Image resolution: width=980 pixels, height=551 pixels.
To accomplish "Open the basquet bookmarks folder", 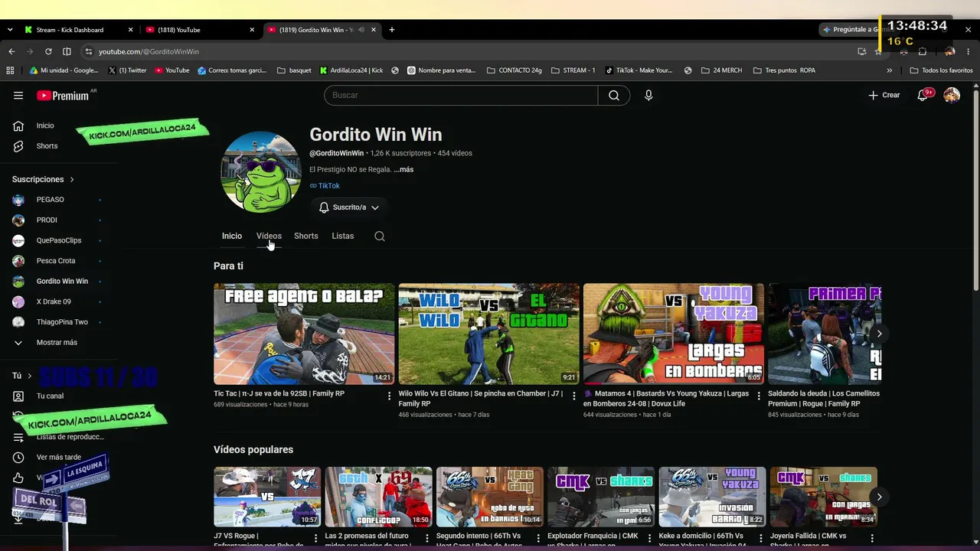I will click(294, 70).
